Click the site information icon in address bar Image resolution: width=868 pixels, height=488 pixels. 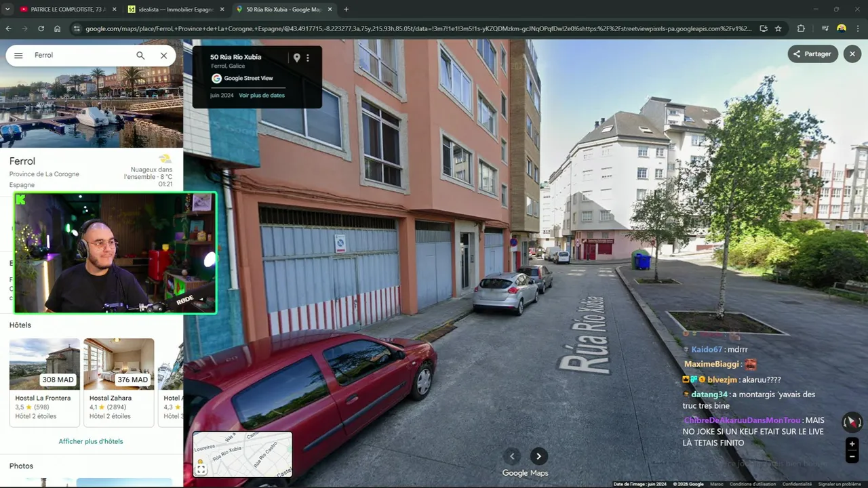77,28
